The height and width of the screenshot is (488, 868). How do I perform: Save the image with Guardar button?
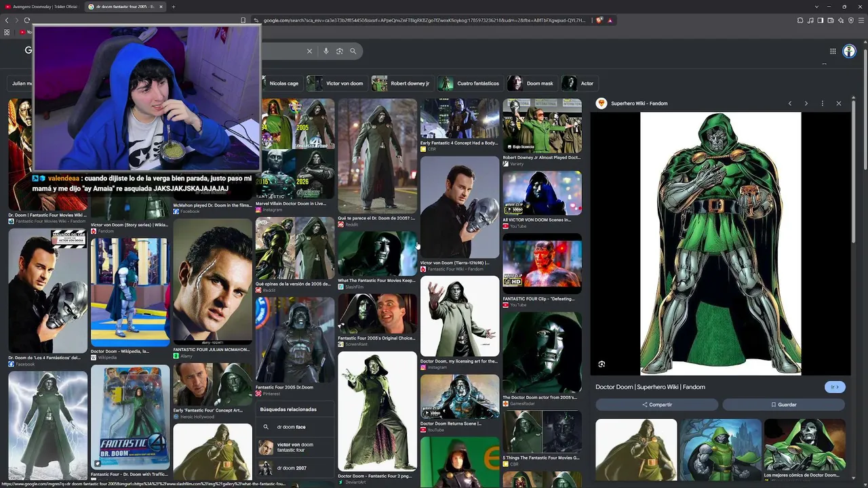click(x=783, y=405)
